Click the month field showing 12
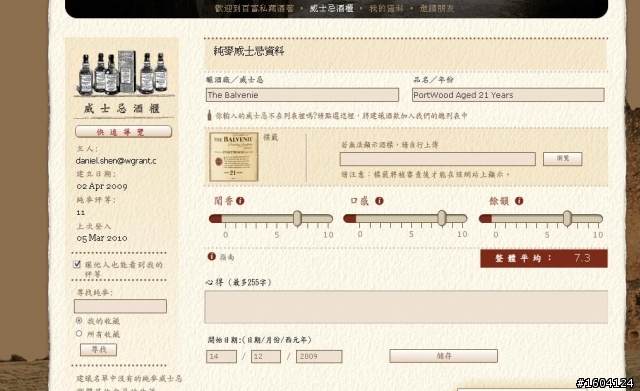The height and width of the screenshot is (391, 640). (266, 356)
